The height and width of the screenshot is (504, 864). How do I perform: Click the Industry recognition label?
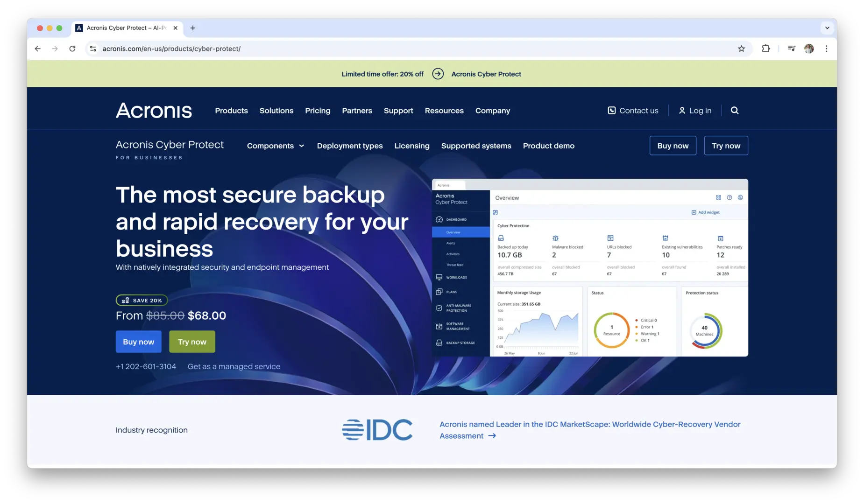152,430
